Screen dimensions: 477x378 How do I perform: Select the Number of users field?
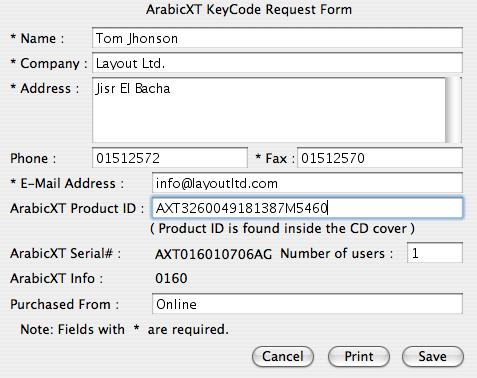click(x=435, y=253)
